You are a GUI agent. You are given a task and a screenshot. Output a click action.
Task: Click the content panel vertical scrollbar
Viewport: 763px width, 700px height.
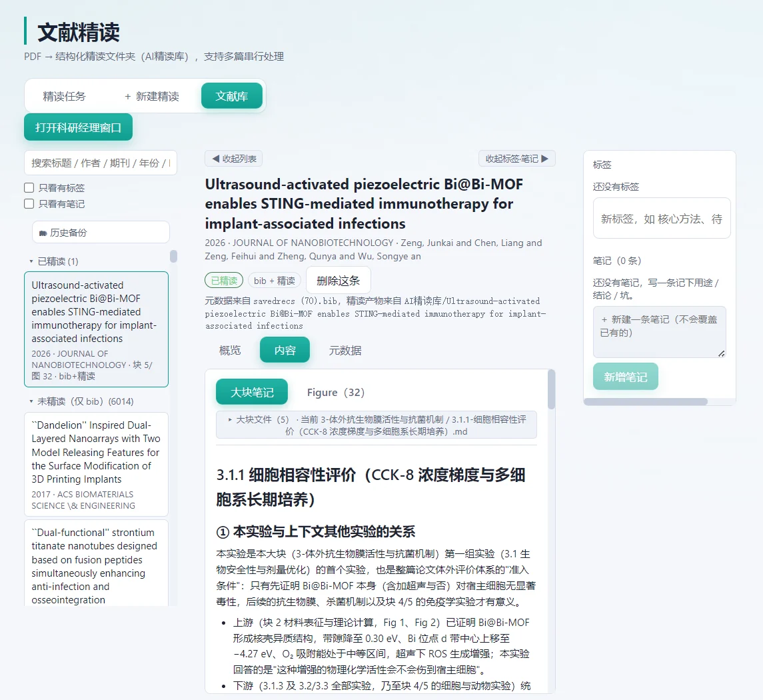click(551, 389)
